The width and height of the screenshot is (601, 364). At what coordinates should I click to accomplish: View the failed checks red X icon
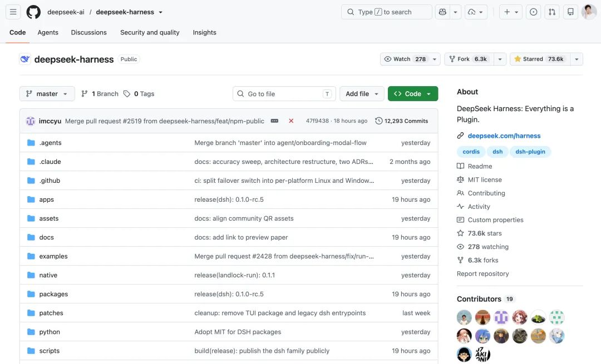[291, 121]
